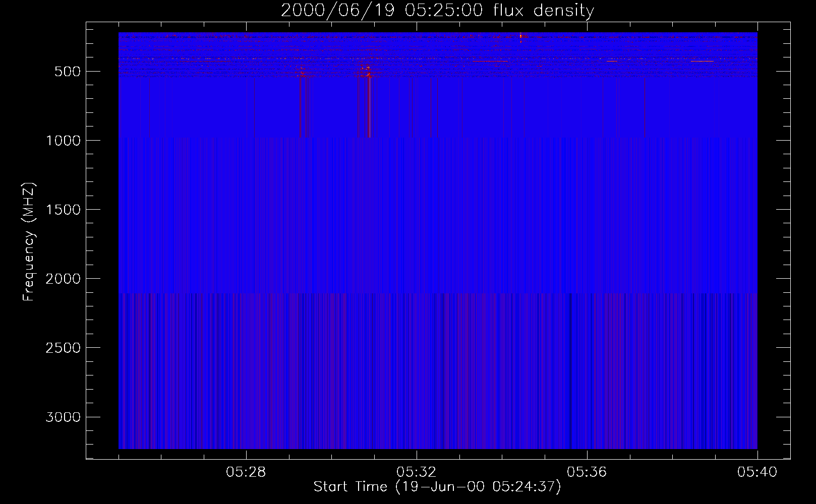This screenshot has height=504, width=816.
Task: Select the 1000 frequency tick label
Action: click(x=64, y=141)
